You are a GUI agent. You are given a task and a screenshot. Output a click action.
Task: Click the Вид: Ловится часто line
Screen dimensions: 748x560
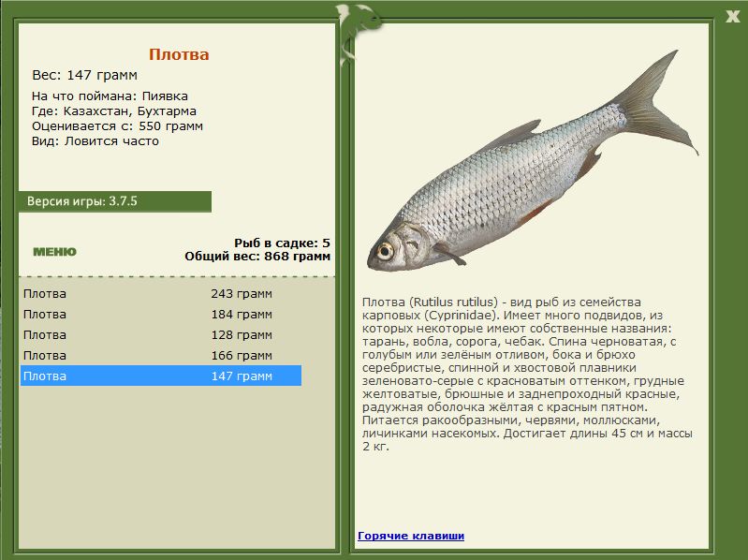(x=95, y=141)
